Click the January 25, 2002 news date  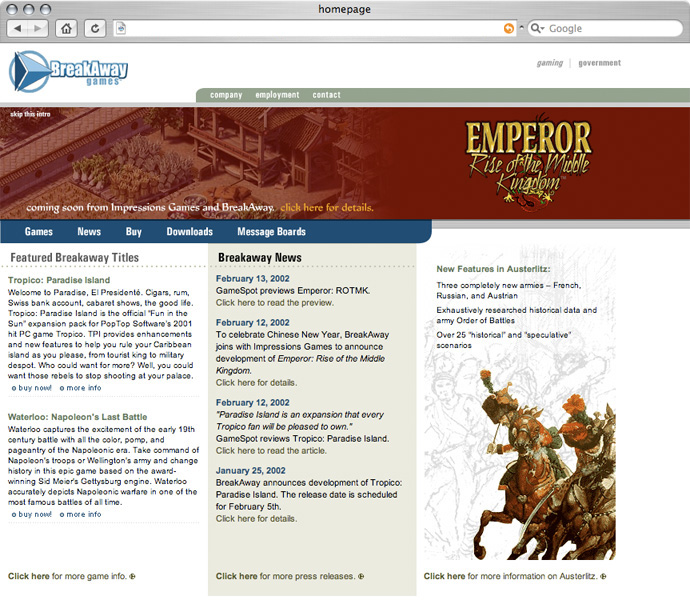click(x=250, y=470)
